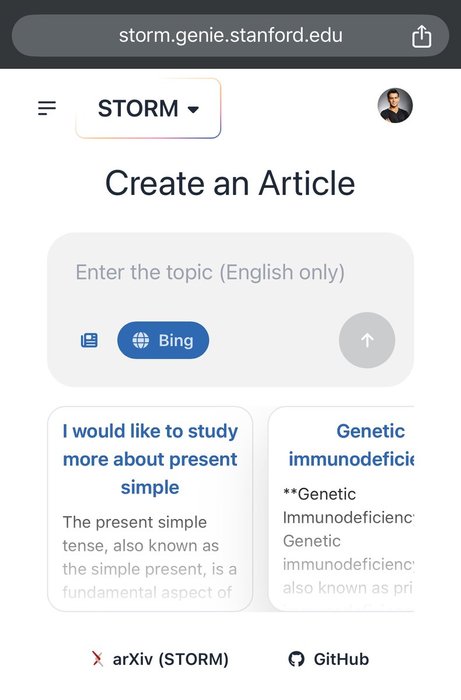Toggle the Bing search source
This screenshot has height=700, width=461.
(x=163, y=340)
